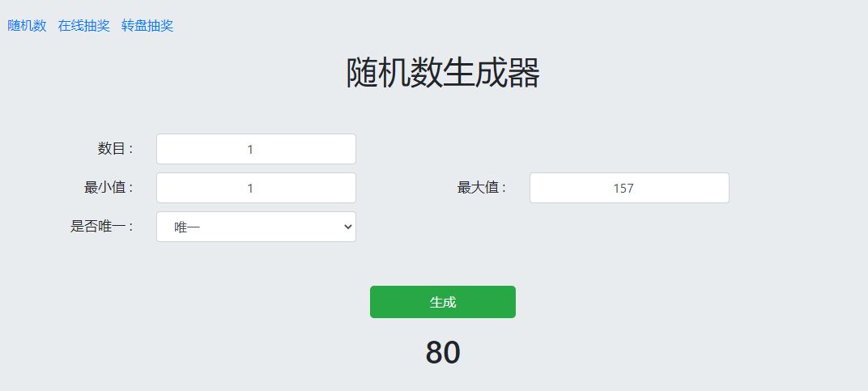This screenshot has height=391, width=868.
Task: Generate a new random number with 生成
Action: coord(443,302)
